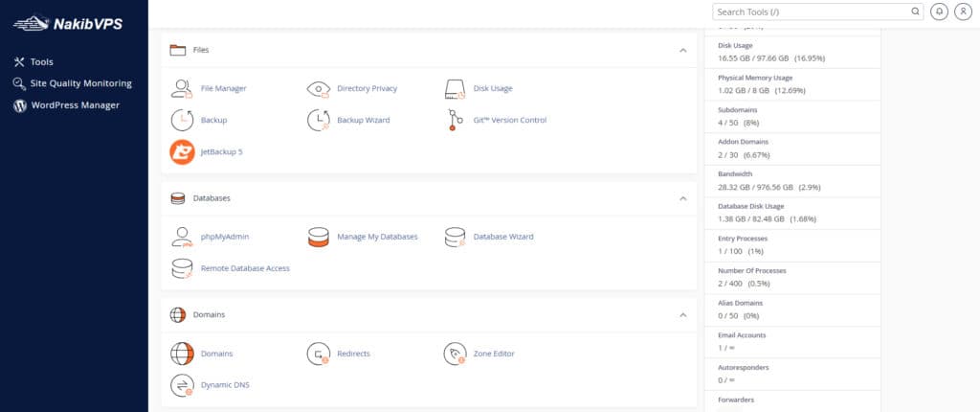Click the Files section folder icon
This screenshot has width=980, height=412.
tap(177, 50)
